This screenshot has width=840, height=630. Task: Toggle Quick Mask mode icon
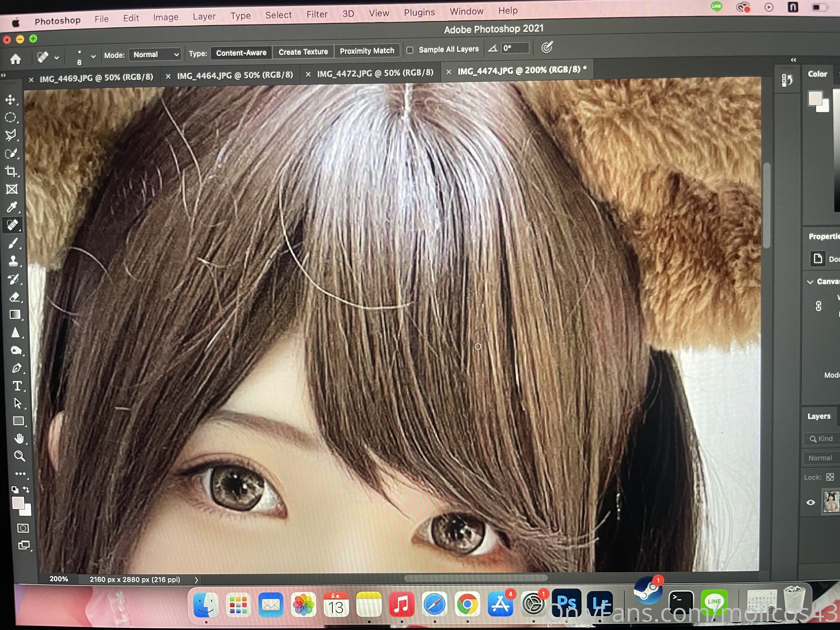tap(23, 528)
